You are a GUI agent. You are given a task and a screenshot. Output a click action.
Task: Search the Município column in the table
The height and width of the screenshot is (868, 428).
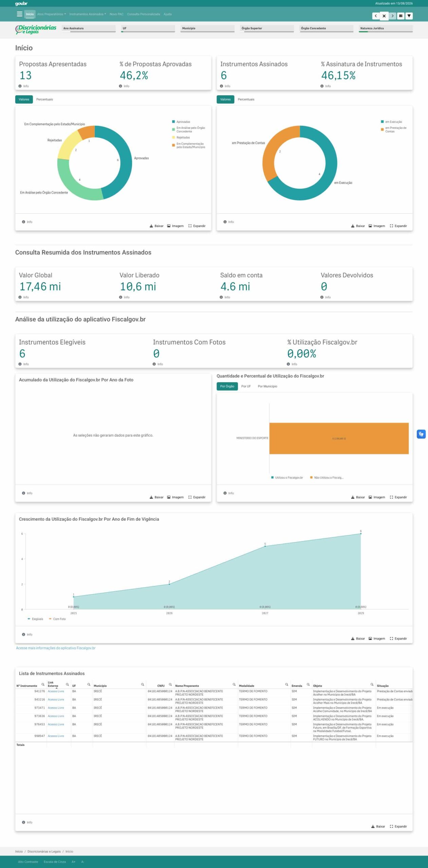pyautogui.click(x=143, y=685)
